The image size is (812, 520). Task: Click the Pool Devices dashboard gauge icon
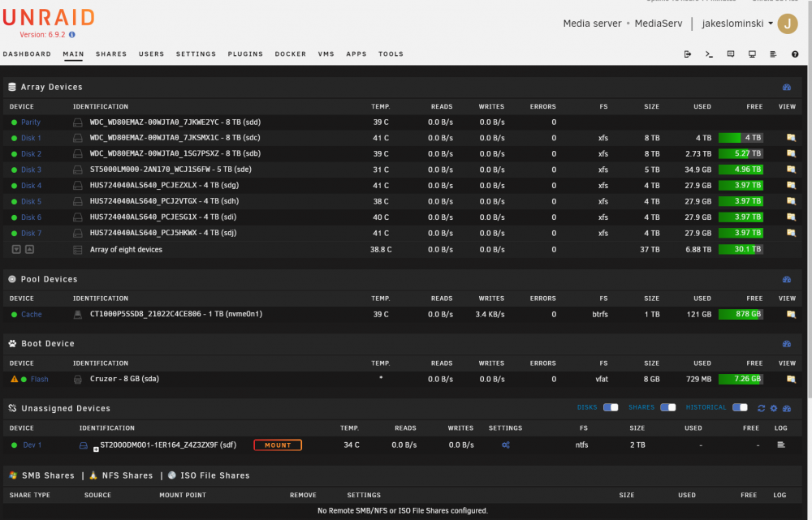[787, 279]
